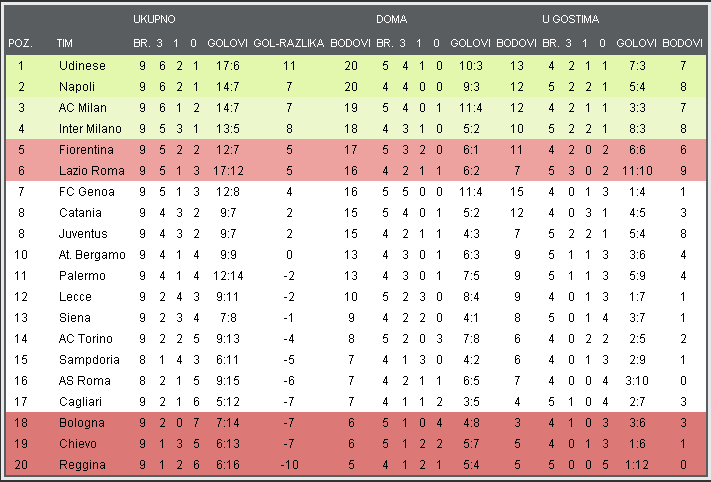
Task: Click the Udinese team name
Action: [82, 66]
